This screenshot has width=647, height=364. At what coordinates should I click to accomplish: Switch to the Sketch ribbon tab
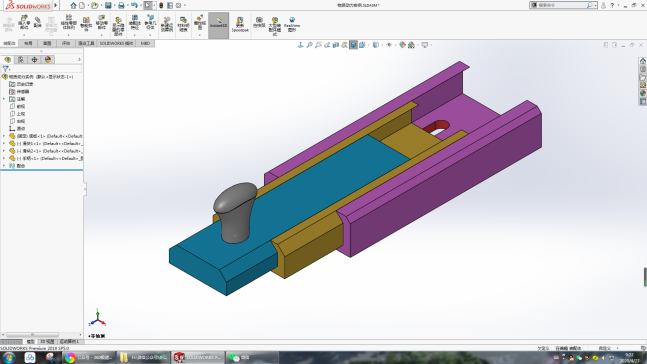[x=47, y=43]
